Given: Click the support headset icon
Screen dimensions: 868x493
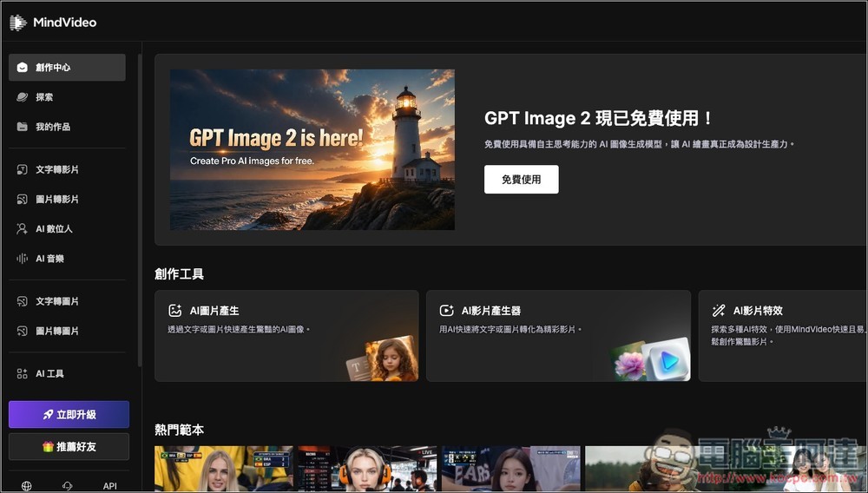Looking at the screenshot, I should (68, 486).
